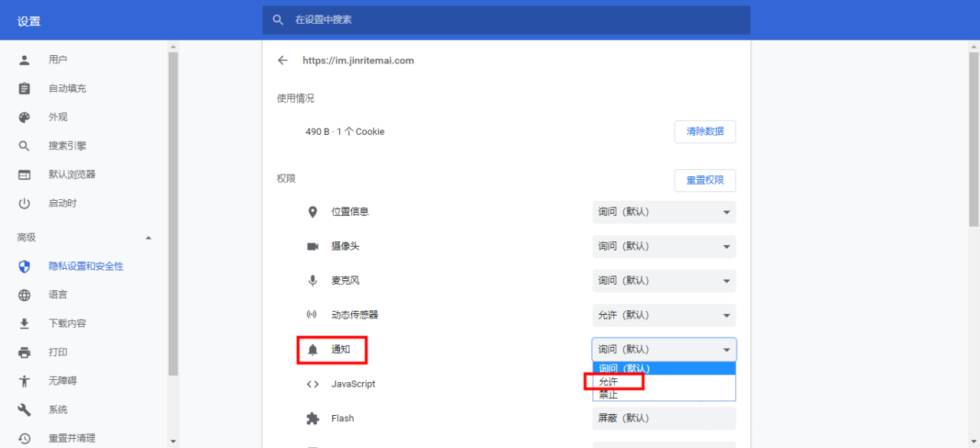
Task: Click the microphone icon beside 麦克风
Action: tap(312, 280)
